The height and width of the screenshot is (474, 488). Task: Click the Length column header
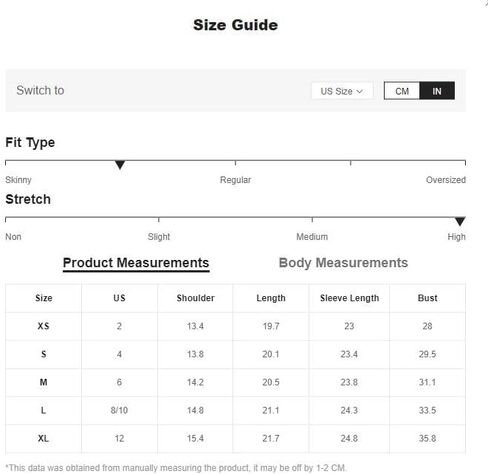271,298
